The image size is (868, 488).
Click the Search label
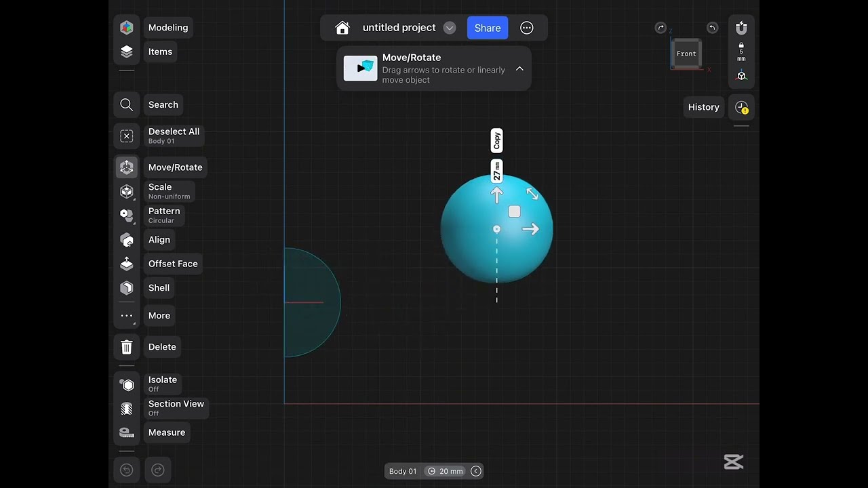[x=163, y=104]
